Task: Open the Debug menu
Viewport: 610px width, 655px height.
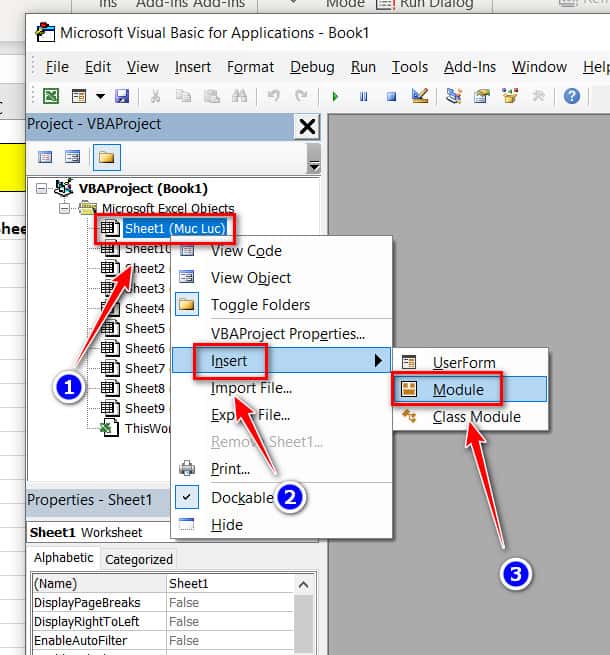Action: pyautogui.click(x=312, y=67)
